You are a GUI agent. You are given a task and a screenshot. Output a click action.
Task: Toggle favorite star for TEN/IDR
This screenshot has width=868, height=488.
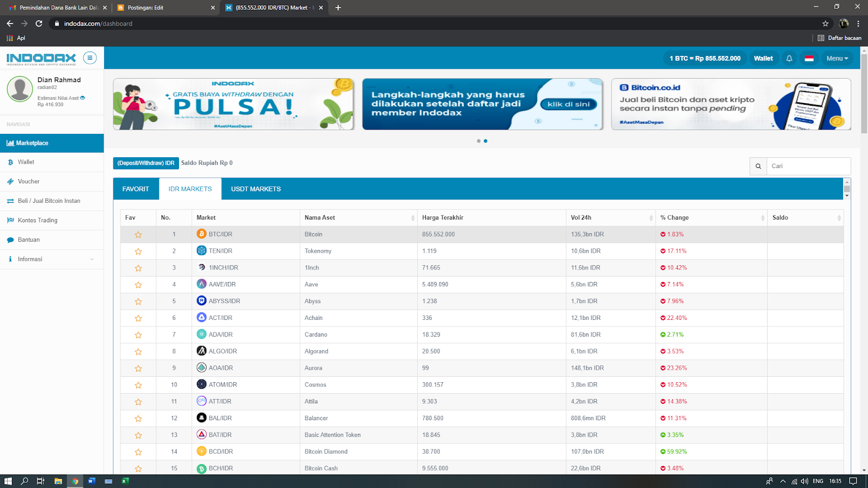click(x=138, y=252)
